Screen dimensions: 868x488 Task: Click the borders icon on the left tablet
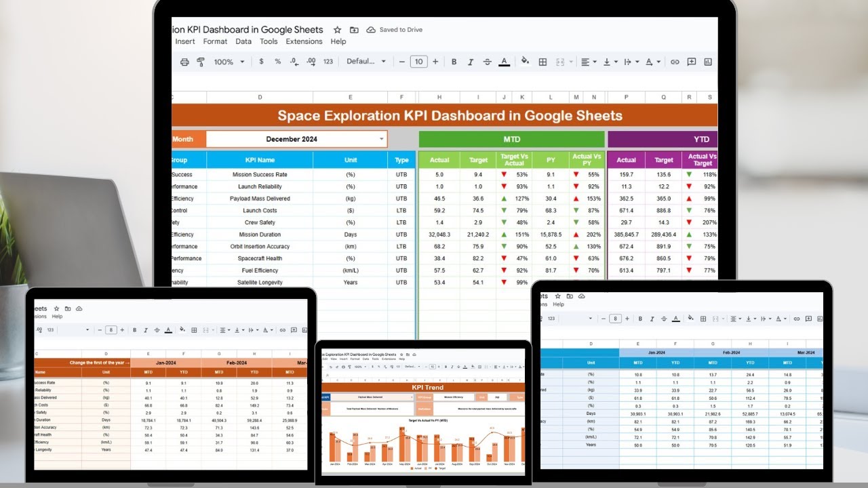pyautogui.click(x=194, y=330)
